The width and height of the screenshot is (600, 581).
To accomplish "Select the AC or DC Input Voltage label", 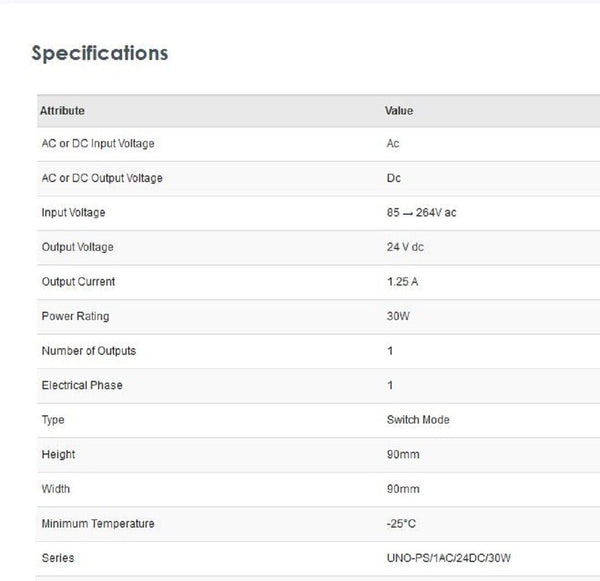I will pos(98,144).
